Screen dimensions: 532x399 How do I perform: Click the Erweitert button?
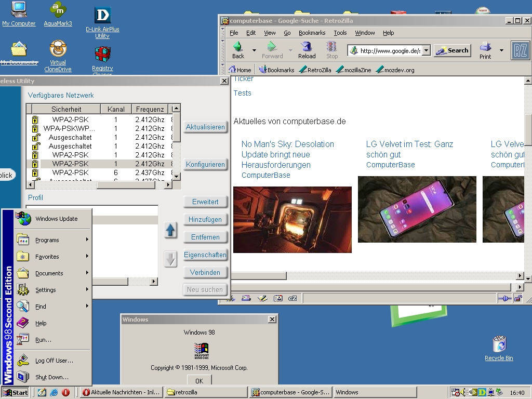[x=205, y=202]
